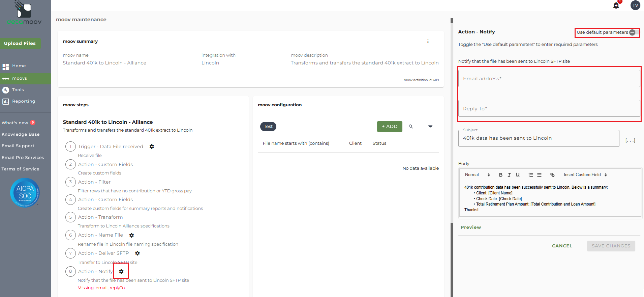Open moovs in the sidebar
Screen dimensions: 644x297
26,78
